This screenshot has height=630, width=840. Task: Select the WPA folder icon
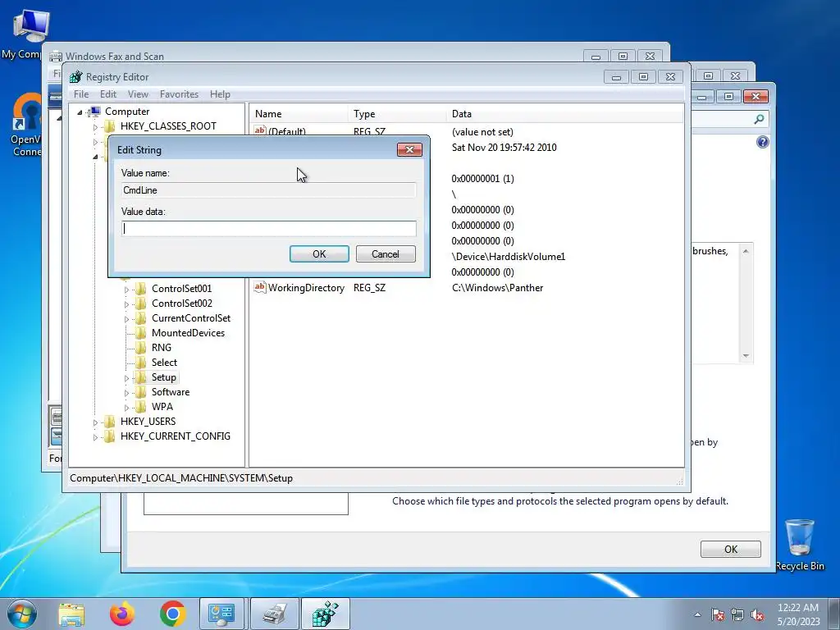click(140, 407)
